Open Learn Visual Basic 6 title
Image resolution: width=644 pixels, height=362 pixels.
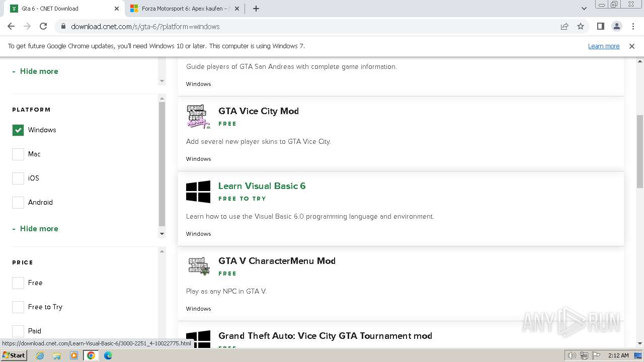(x=262, y=186)
